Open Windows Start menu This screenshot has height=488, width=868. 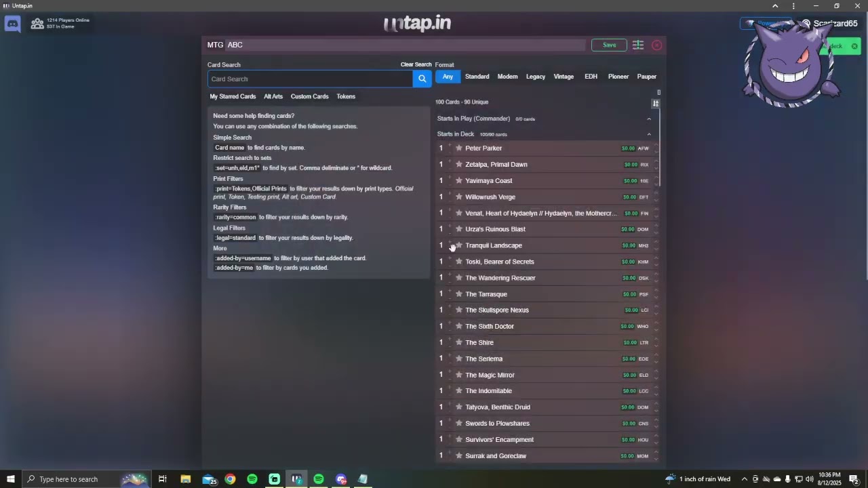10,479
